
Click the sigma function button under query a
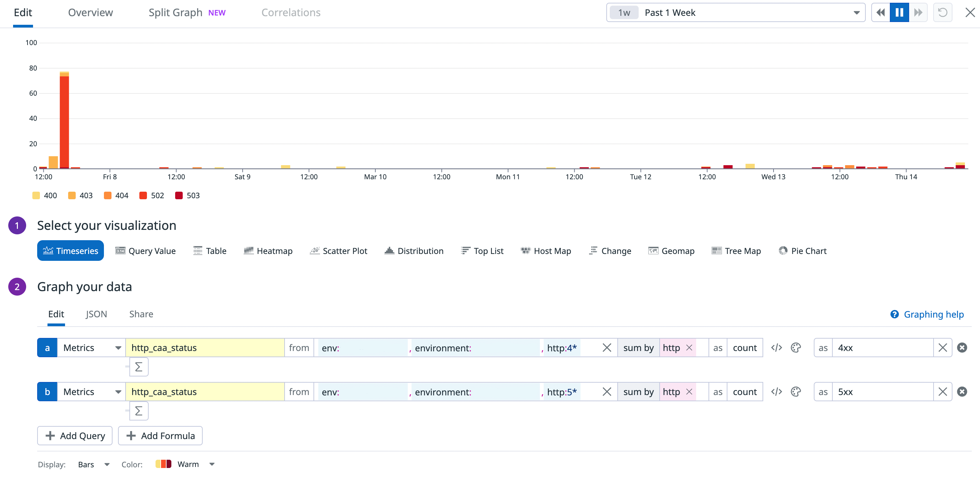pyautogui.click(x=138, y=367)
